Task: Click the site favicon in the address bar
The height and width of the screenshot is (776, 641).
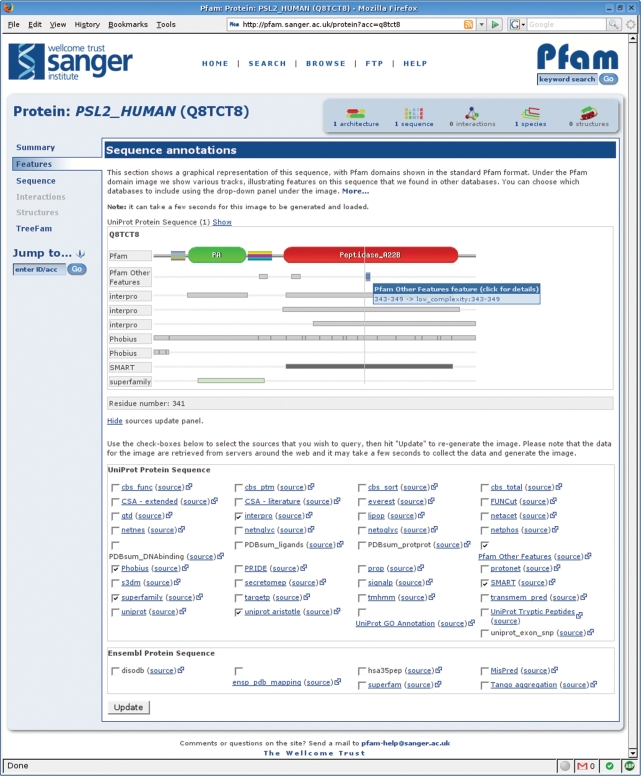Action: click(234, 24)
